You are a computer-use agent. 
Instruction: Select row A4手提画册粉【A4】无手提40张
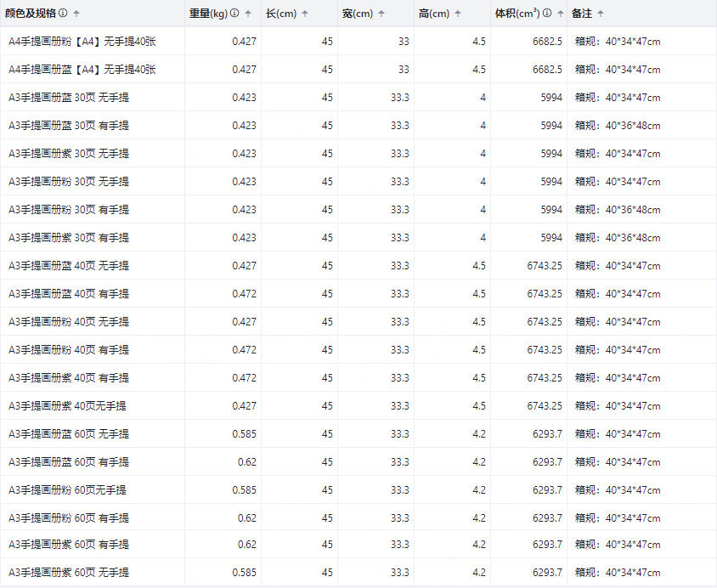pos(358,41)
